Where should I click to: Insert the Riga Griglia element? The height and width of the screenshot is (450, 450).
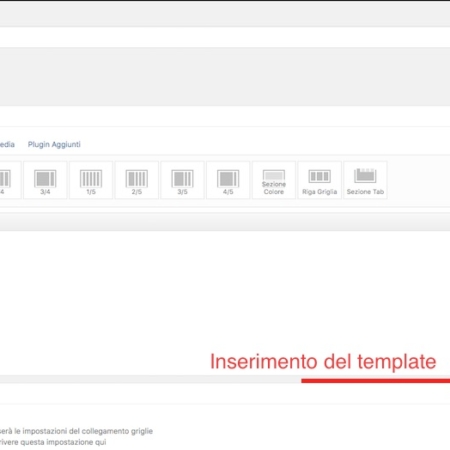(x=319, y=180)
